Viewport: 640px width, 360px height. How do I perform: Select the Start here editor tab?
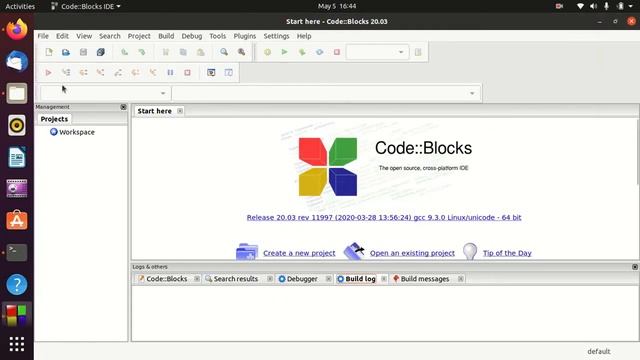tap(155, 111)
